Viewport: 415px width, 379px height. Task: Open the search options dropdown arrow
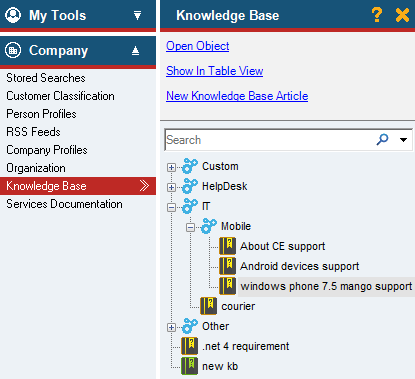pos(403,140)
